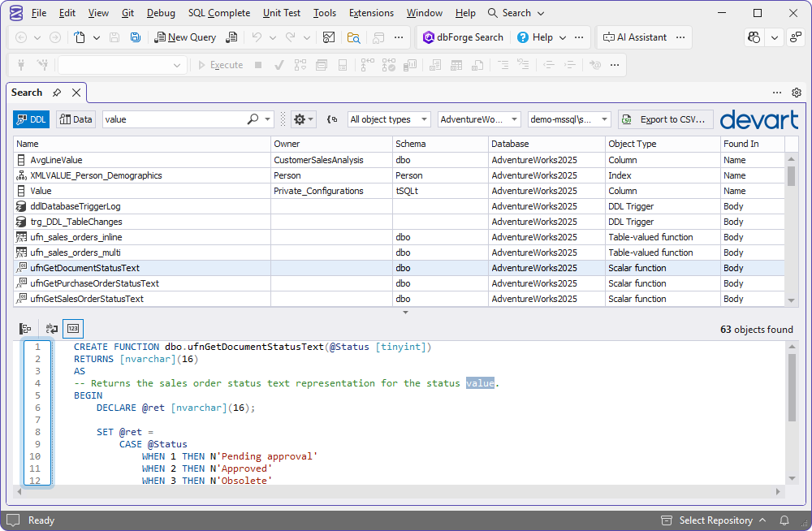Open the File menu
This screenshot has width=812, height=531.
39,13
